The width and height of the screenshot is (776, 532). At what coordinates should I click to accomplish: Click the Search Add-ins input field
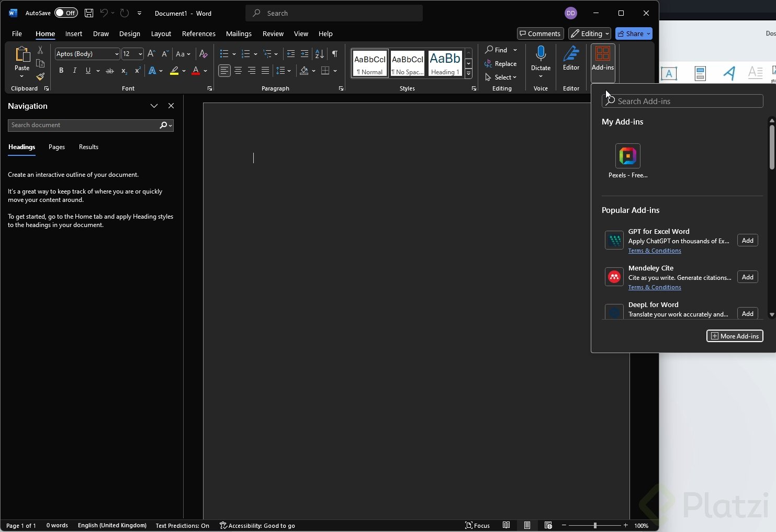(685, 101)
